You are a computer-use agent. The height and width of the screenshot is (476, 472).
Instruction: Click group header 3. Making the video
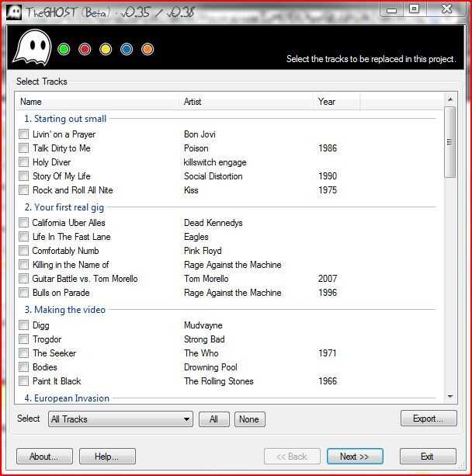point(65,310)
